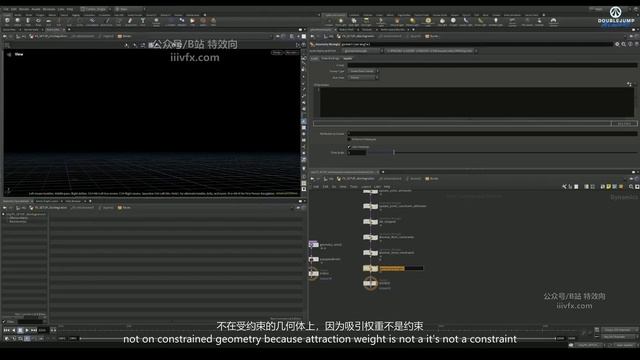Add sticky note in network editor
640x360 pixels.
click(609, 187)
